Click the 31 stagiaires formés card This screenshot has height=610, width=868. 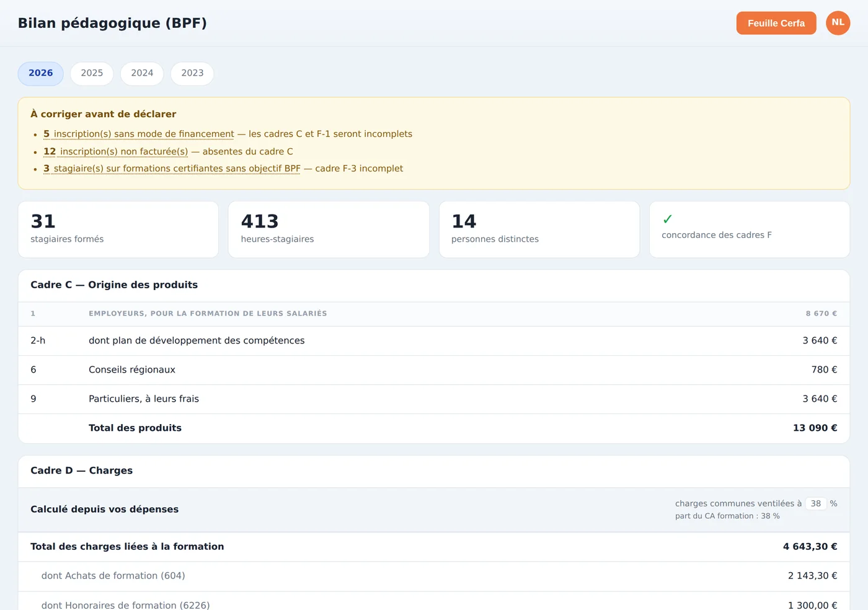coord(118,229)
